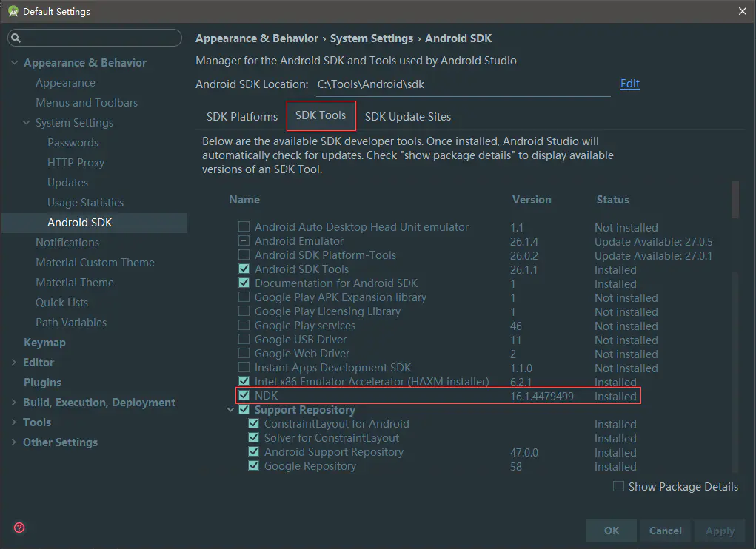Sort by Status column header

[613, 199]
